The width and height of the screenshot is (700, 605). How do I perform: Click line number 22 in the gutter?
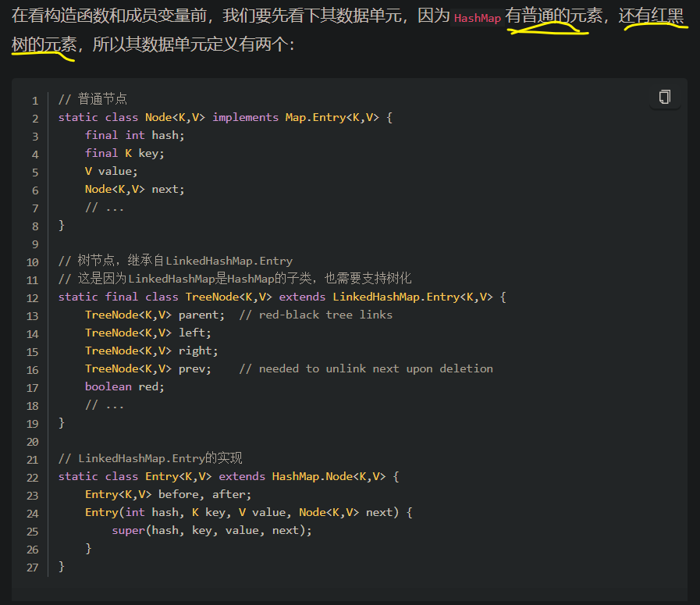33,477
